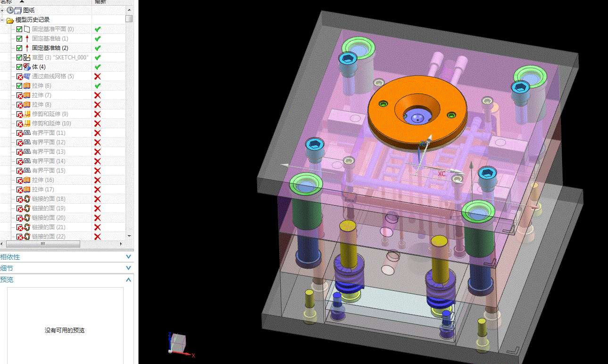
Task: Expand the 图纸 node with plus sign
Action: click(2, 10)
